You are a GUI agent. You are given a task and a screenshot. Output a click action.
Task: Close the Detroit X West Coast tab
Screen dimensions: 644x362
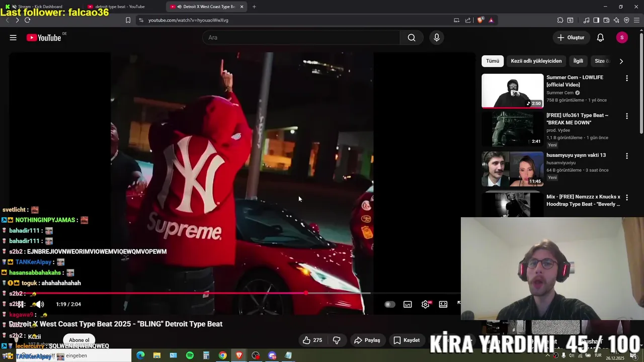[242, 7]
